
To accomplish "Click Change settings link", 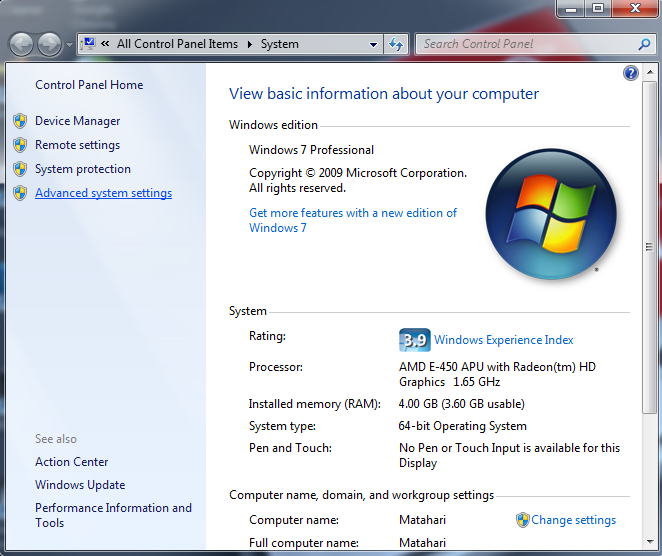I will coord(573,520).
